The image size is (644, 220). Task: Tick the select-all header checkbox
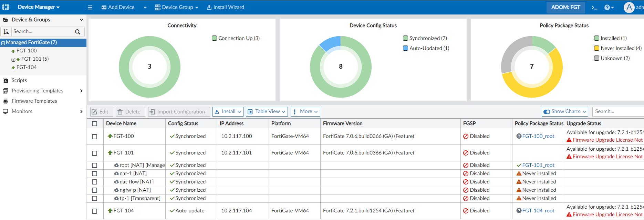[95, 123]
